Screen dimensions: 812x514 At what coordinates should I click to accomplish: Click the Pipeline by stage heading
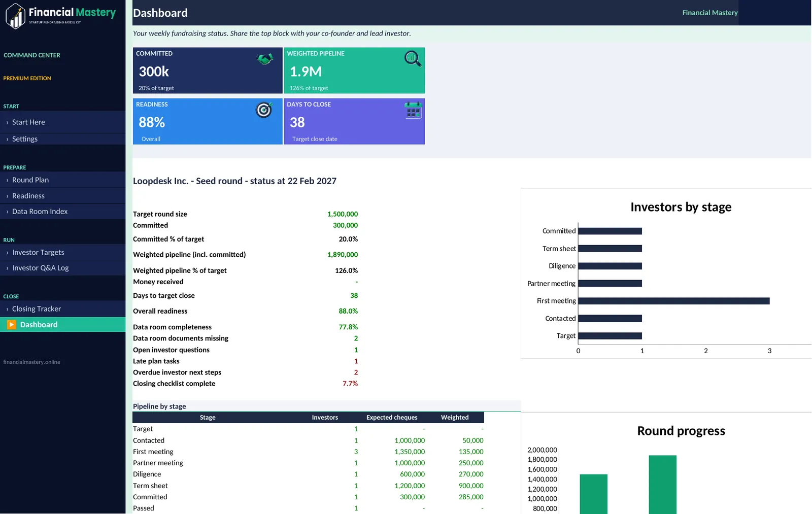(x=159, y=406)
